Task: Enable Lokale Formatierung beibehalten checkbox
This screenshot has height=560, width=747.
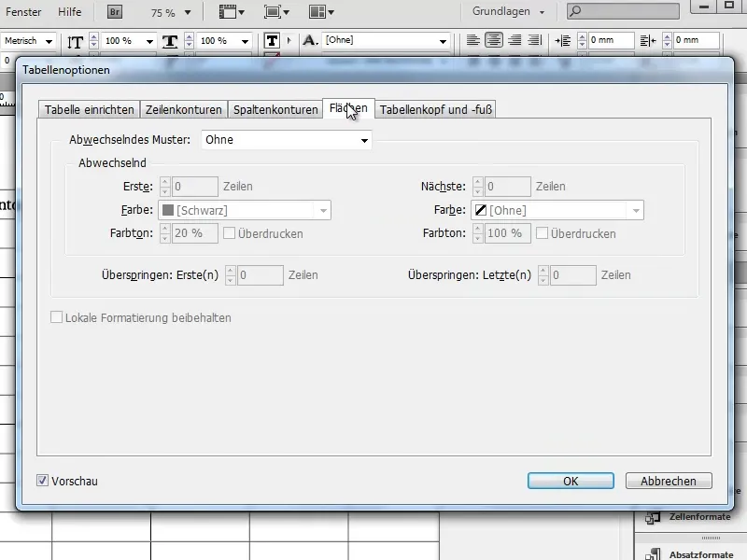Action: point(56,317)
